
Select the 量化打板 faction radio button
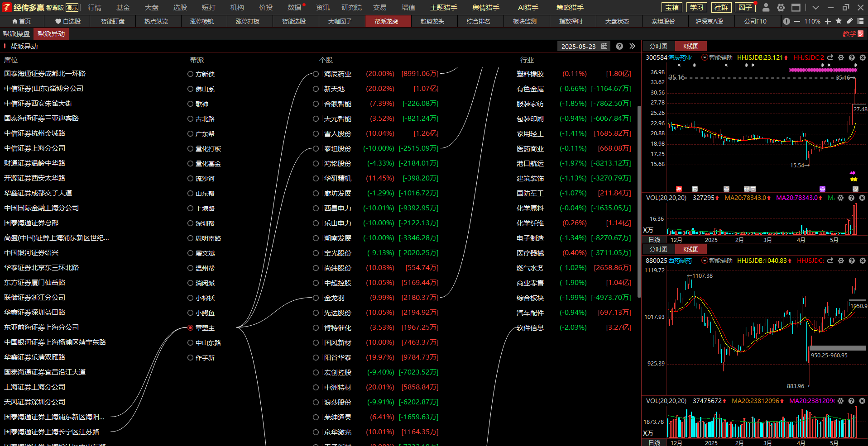[190, 149]
